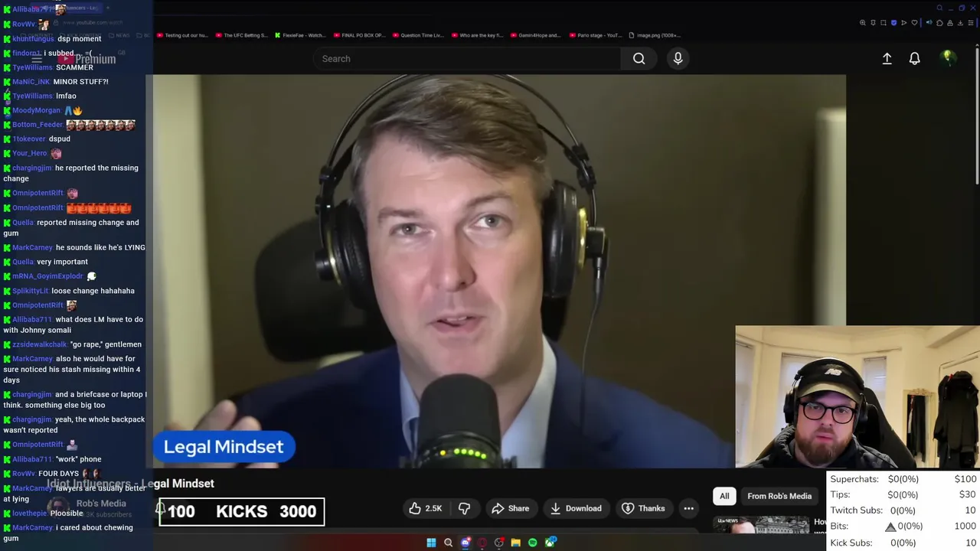
Task: Open the 'The UFC Betting S...' bookmark
Action: point(241,35)
